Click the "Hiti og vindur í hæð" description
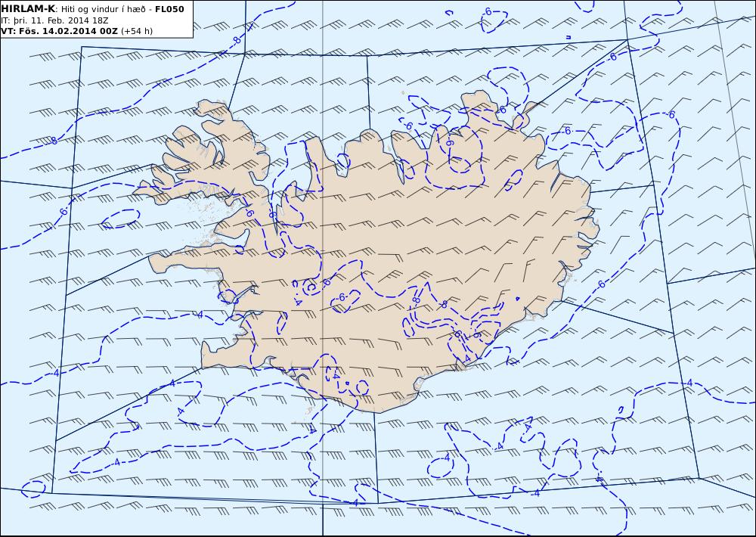The width and height of the screenshot is (756, 537). point(103,9)
